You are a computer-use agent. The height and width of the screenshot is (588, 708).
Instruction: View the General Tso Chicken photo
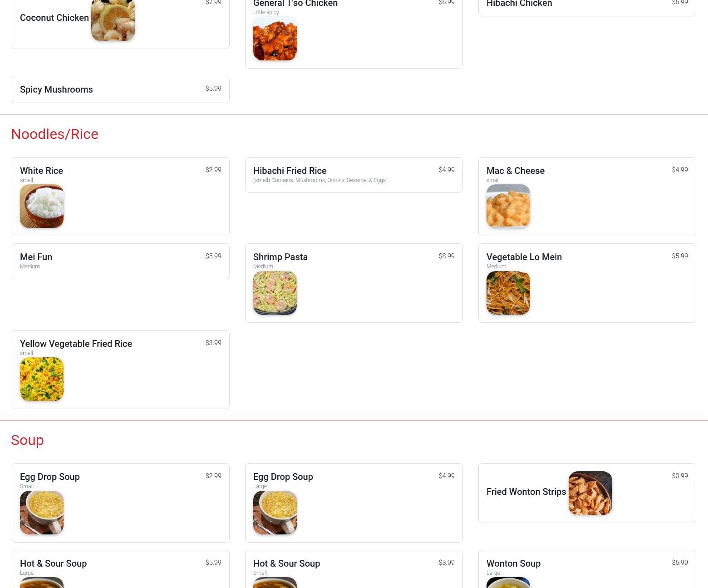[x=275, y=39]
